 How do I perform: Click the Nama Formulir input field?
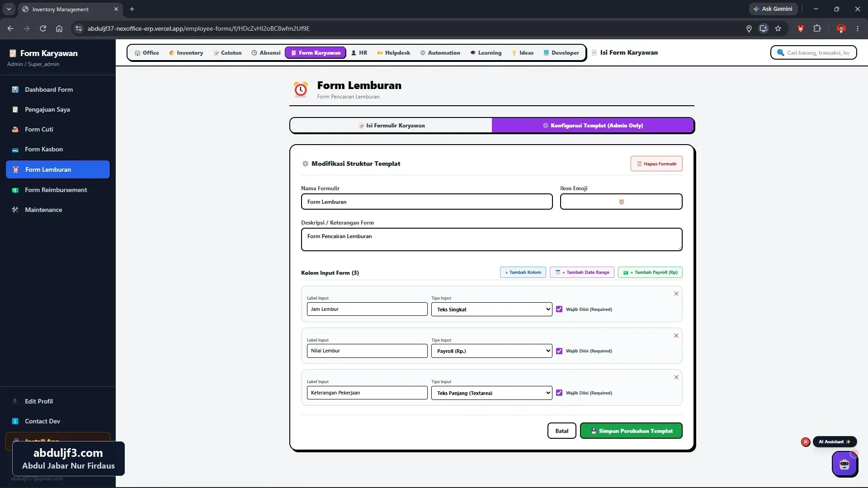427,202
